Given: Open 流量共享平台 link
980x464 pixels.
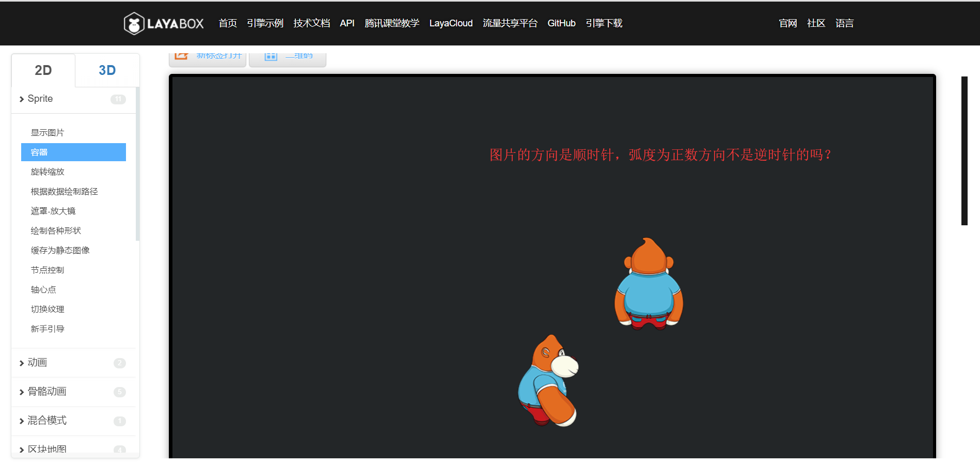Looking at the screenshot, I should pyautogui.click(x=510, y=23).
